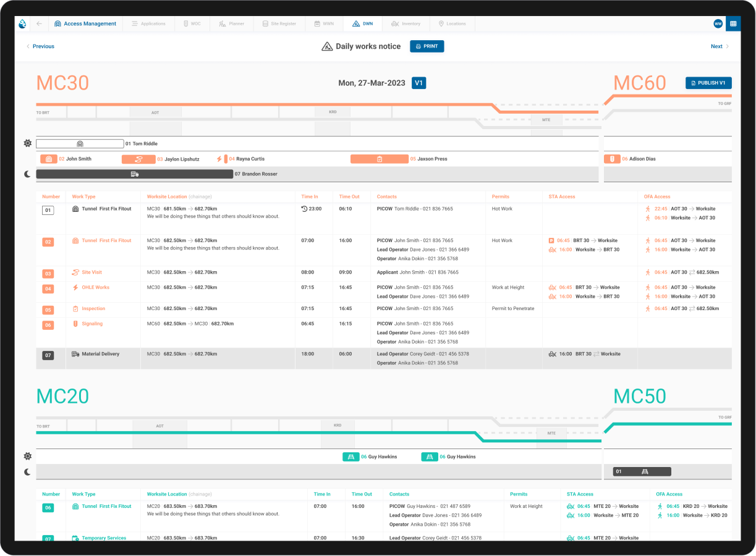Click the PUBLISH V1 button near MC60

[708, 82]
